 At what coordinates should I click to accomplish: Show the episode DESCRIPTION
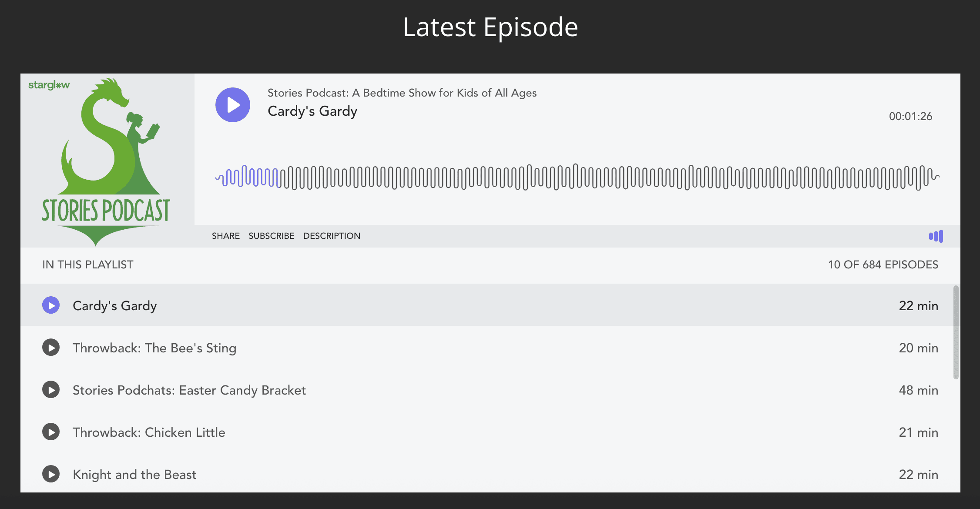click(x=332, y=236)
